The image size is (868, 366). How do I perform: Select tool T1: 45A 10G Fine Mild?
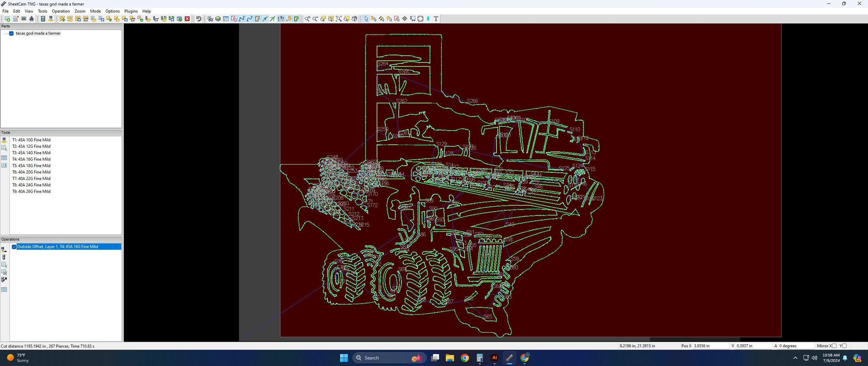31,140
